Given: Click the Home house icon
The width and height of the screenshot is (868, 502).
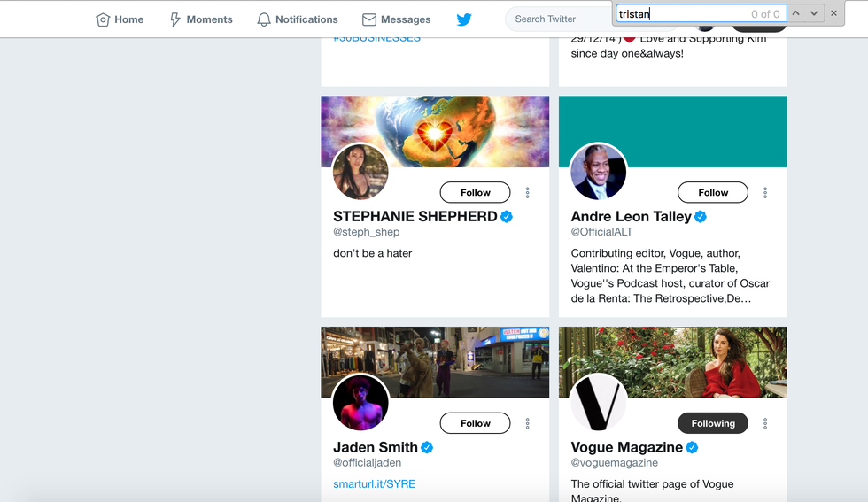Looking at the screenshot, I should pos(103,20).
